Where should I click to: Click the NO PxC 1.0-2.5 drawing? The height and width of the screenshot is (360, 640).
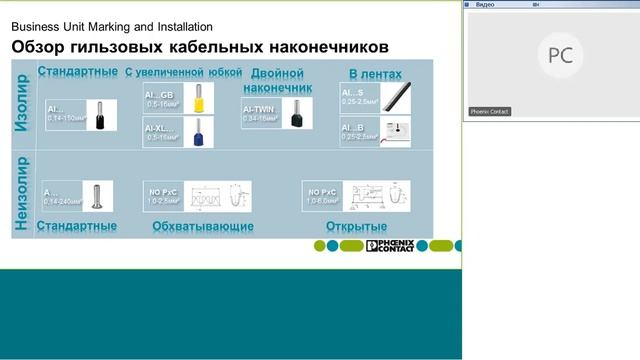click(x=218, y=196)
